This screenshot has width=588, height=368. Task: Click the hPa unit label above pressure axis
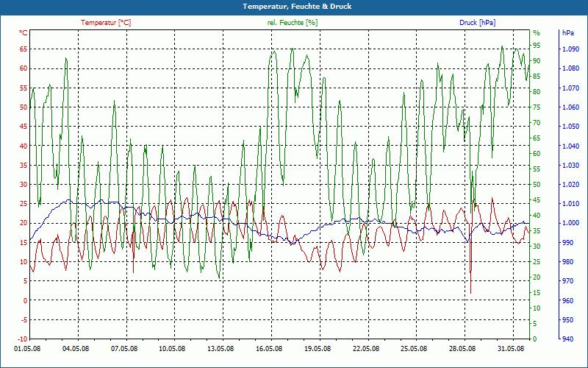coord(567,33)
